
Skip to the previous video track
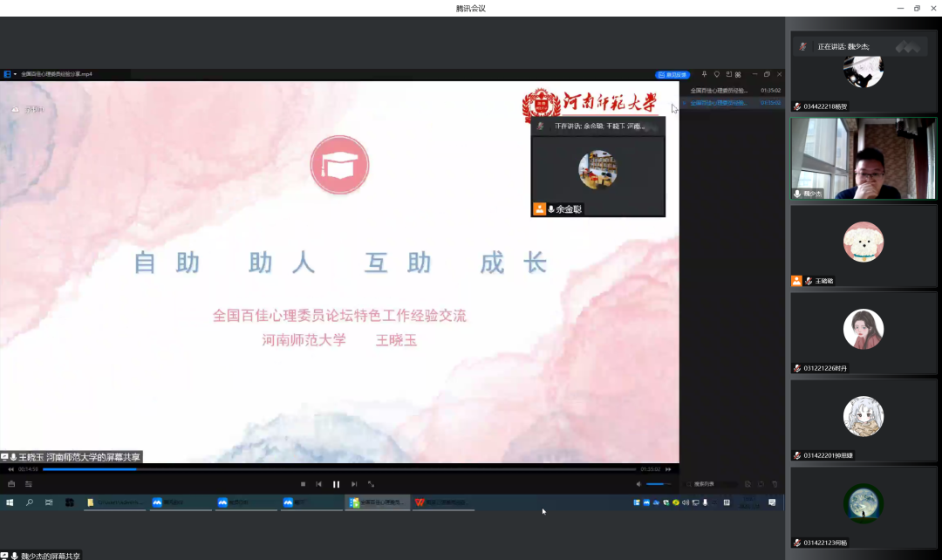(319, 484)
